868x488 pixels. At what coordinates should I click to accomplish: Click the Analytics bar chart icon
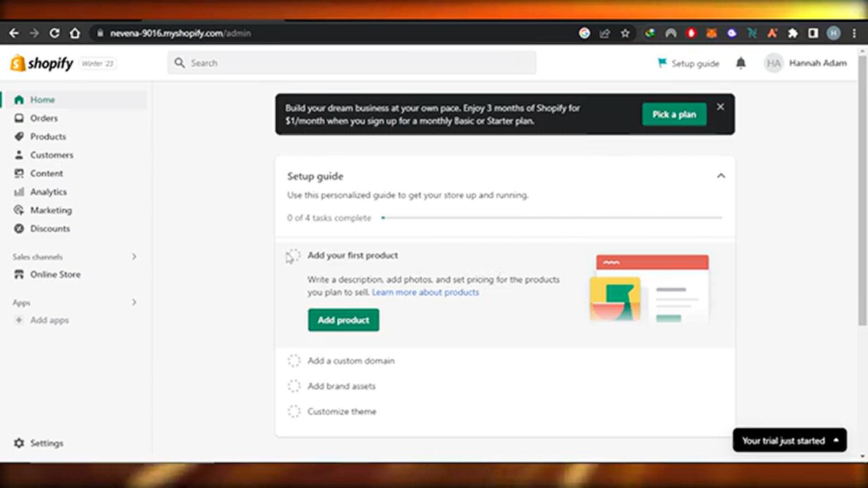point(19,192)
